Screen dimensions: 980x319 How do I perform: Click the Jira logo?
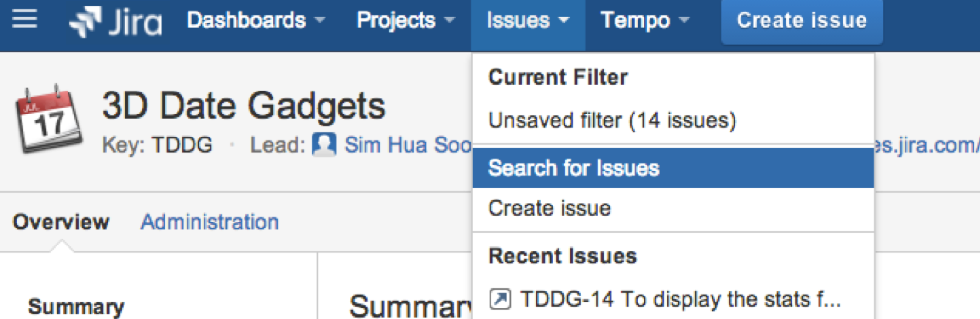coord(116,21)
